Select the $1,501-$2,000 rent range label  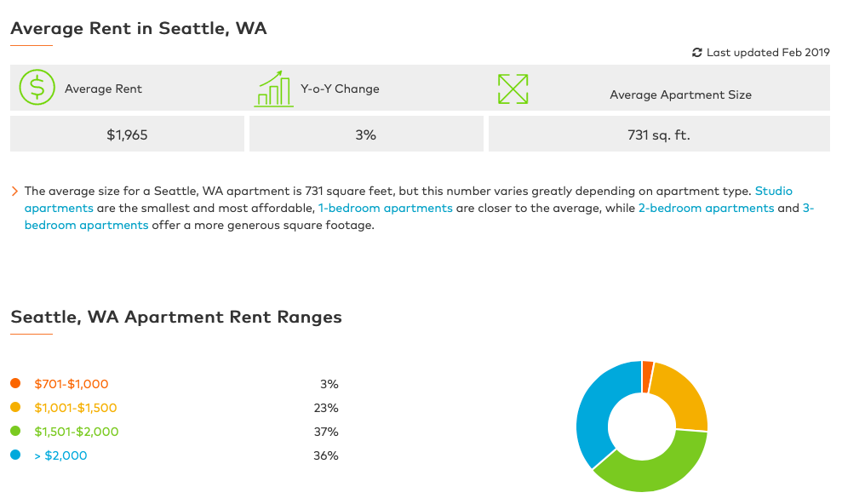(x=77, y=432)
